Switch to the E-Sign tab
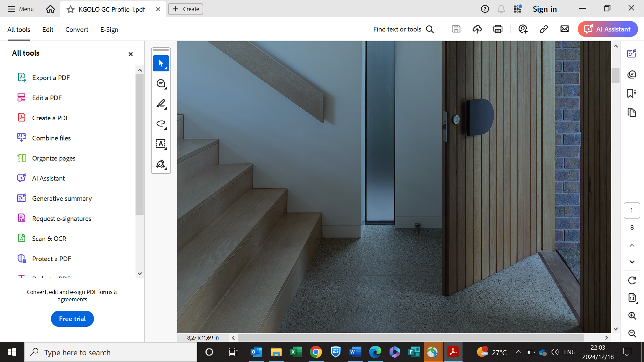The width and height of the screenshot is (644, 362). coord(109,29)
